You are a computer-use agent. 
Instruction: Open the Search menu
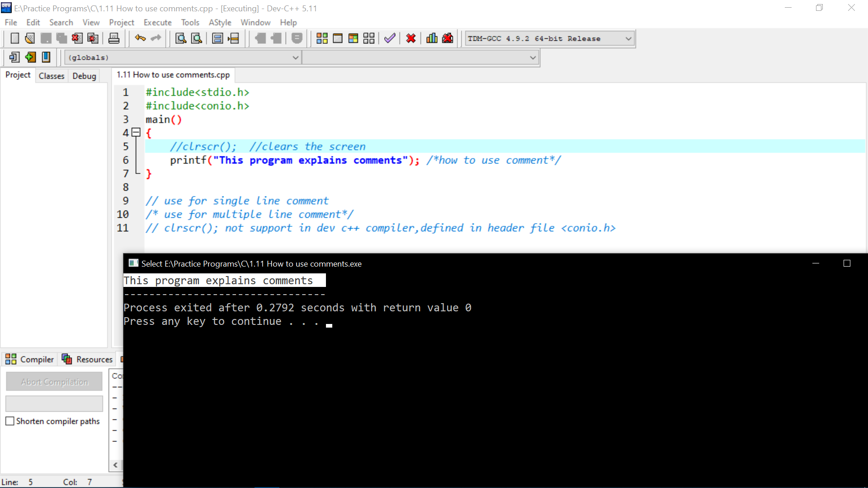tap(61, 23)
